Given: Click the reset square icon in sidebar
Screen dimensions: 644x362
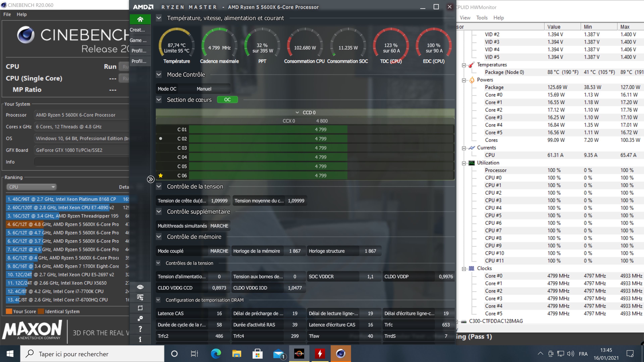Looking at the screenshot, I should point(140,308).
